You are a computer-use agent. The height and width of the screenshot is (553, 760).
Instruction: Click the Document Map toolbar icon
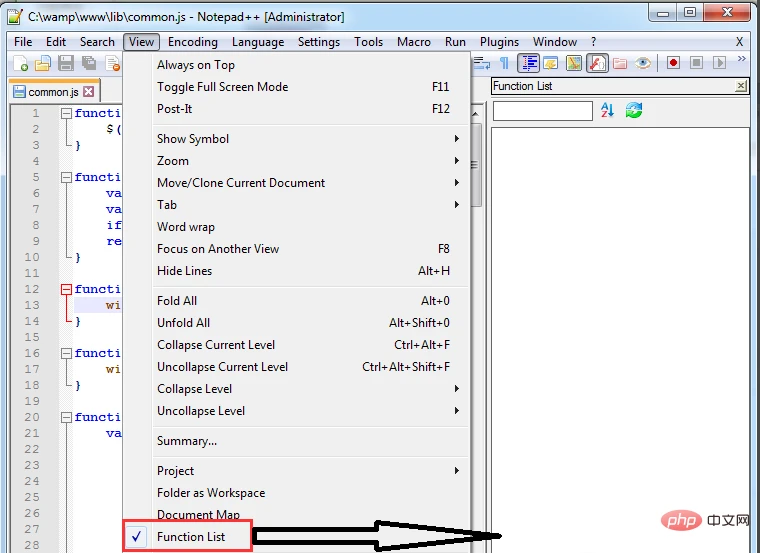point(574,63)
